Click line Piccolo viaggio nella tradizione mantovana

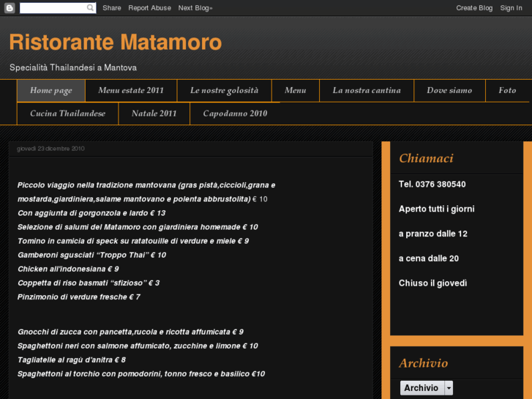(x=146, y=193)
